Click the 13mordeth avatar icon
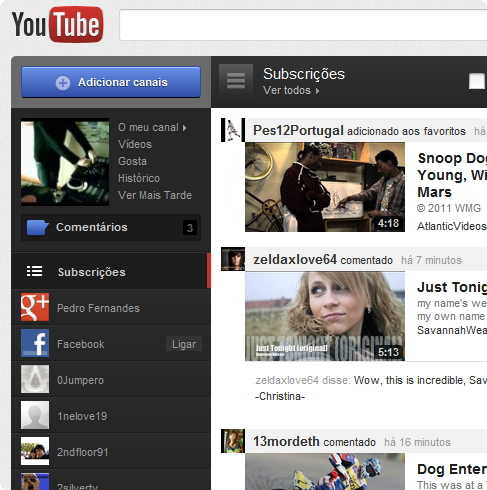 coord(233,441)
